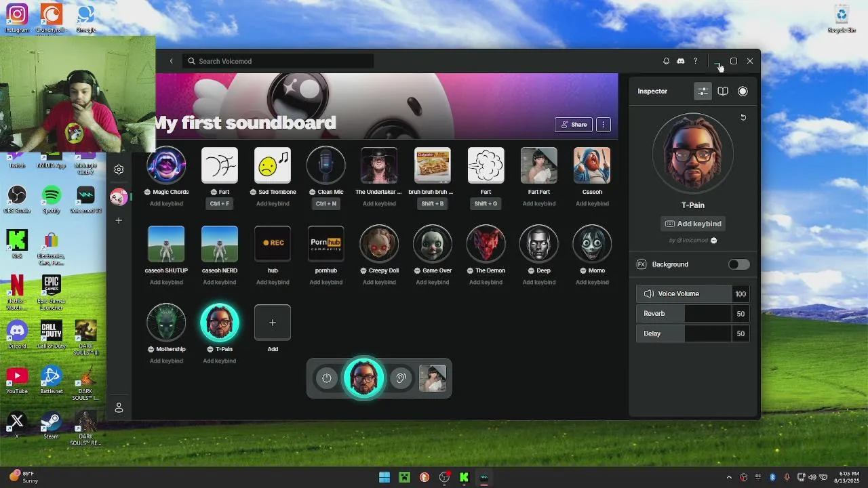Open Voicemod settings gear in sidebar

click(x=119, y=169)
